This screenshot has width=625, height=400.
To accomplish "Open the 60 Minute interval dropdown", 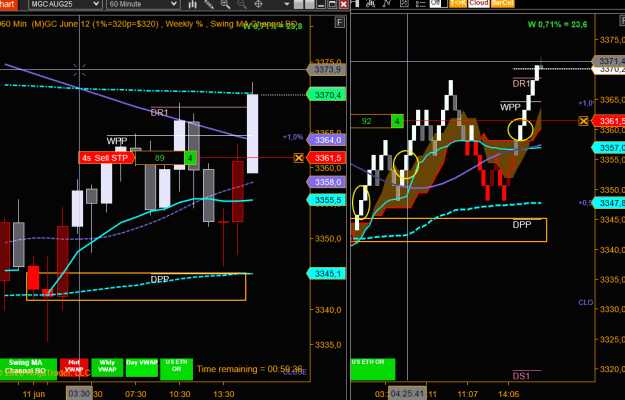I will [143, 4].
